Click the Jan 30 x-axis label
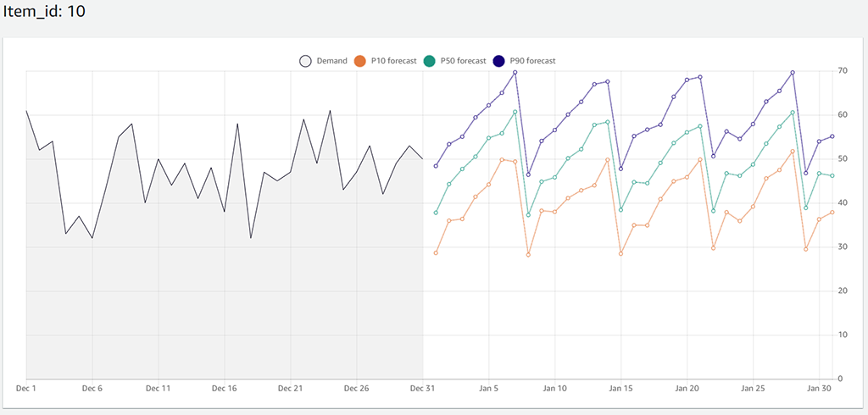 coord(819,389)
